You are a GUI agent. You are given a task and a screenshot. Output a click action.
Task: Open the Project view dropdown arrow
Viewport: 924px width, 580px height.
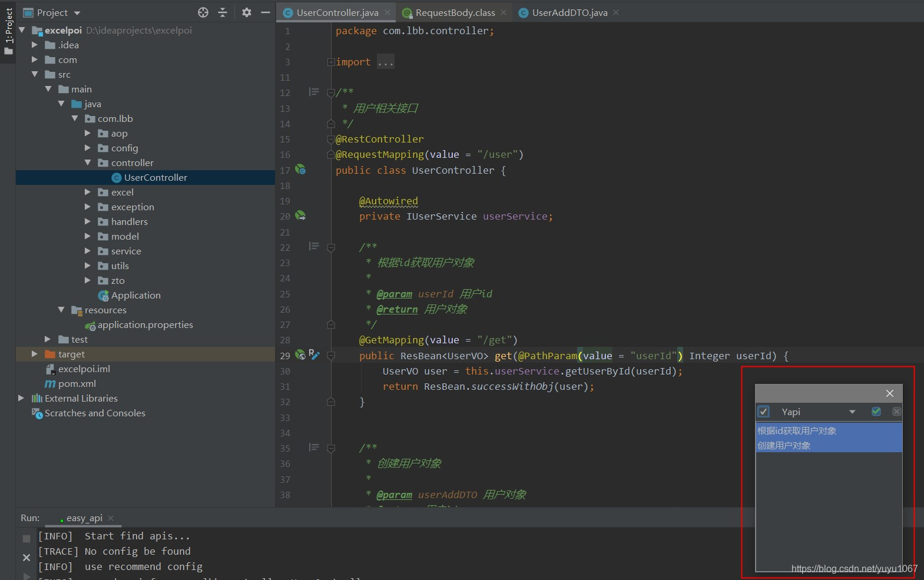77,13
